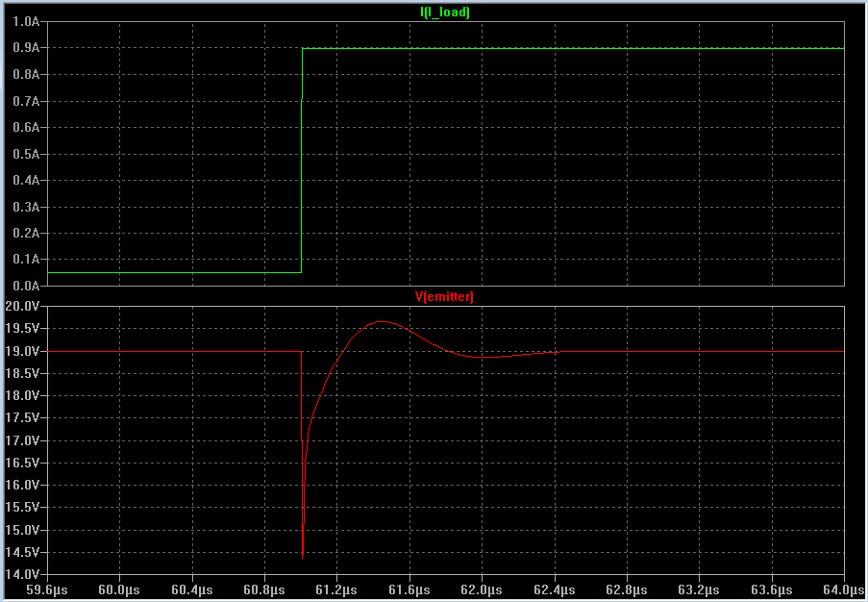
Task: Click the 61.6µs time axis label
Action: pos(409,589)
